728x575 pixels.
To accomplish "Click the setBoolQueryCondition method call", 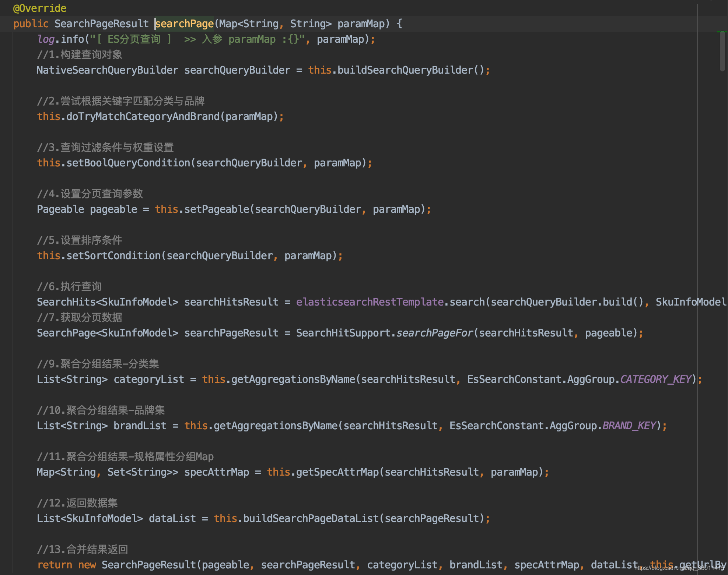I will tap(128, 163).
